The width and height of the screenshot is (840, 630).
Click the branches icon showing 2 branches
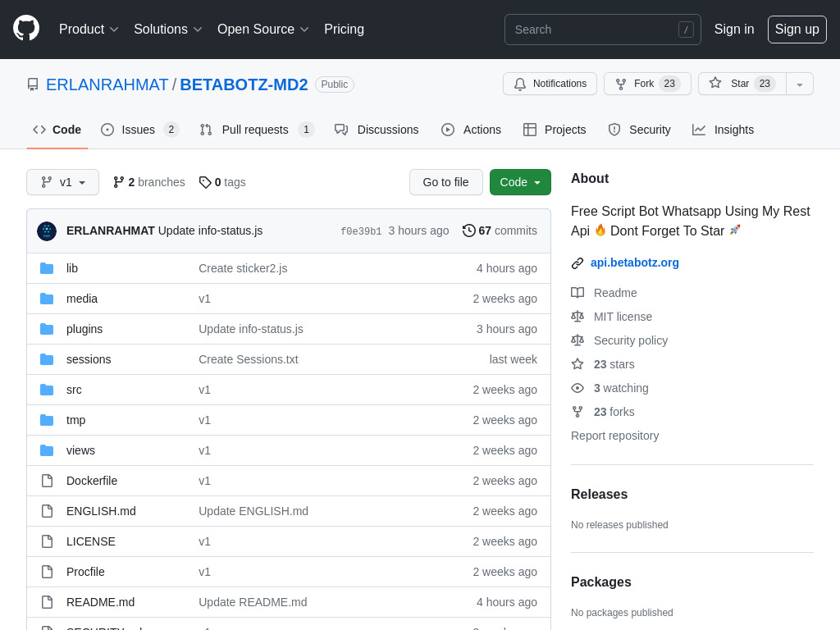119,182
